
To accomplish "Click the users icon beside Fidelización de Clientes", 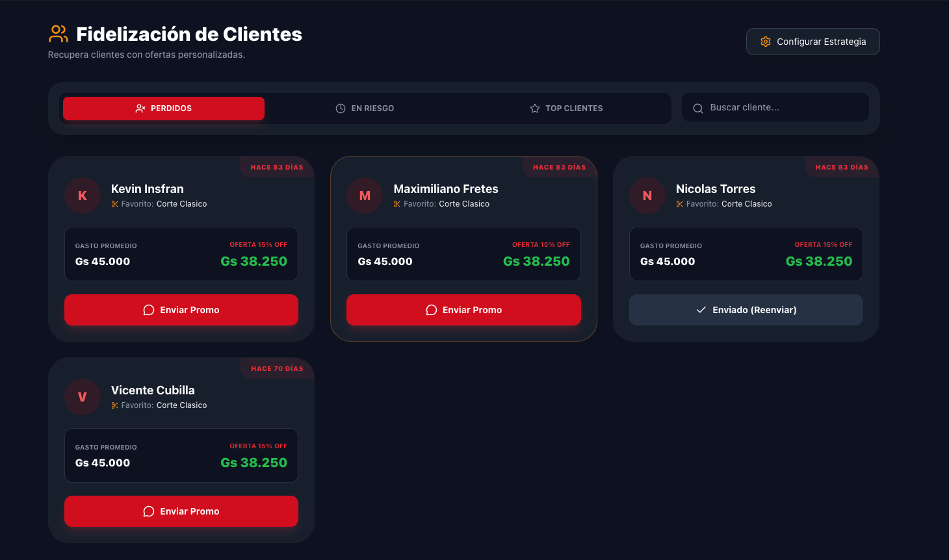I will pyautogui.click(x=58, y=34).
